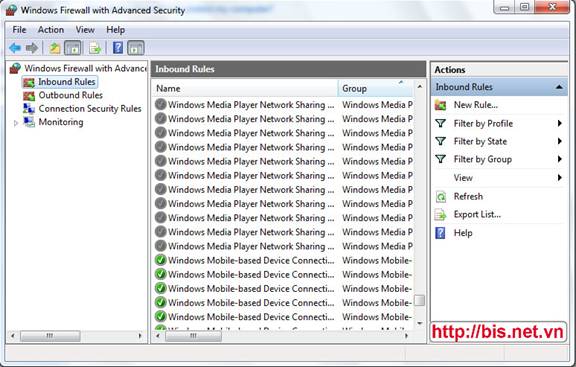Sort the rules by the Name column
Viewport: 576px width, 367px height.
[245, 89]
